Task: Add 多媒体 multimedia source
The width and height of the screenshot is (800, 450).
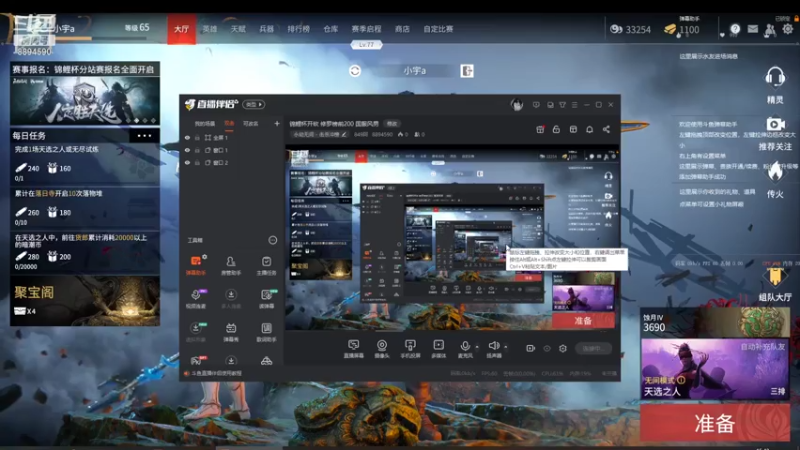Action: [x=438, y=348]
